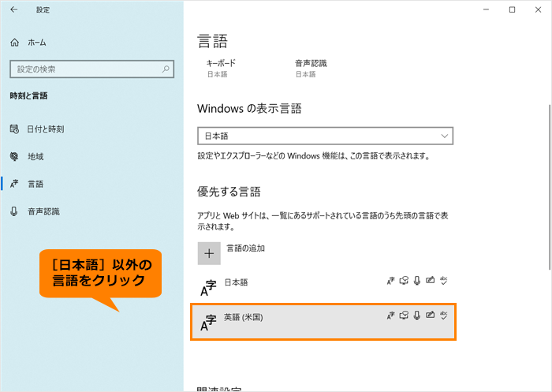Click the search magnifier icon
The height and width of the screenshot is (392, 552).
[166, 69]
